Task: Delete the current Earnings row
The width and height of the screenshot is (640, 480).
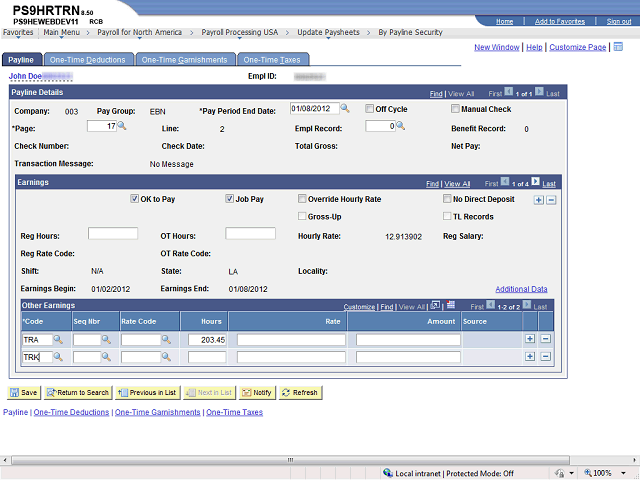Action: (x=551, y=200)
